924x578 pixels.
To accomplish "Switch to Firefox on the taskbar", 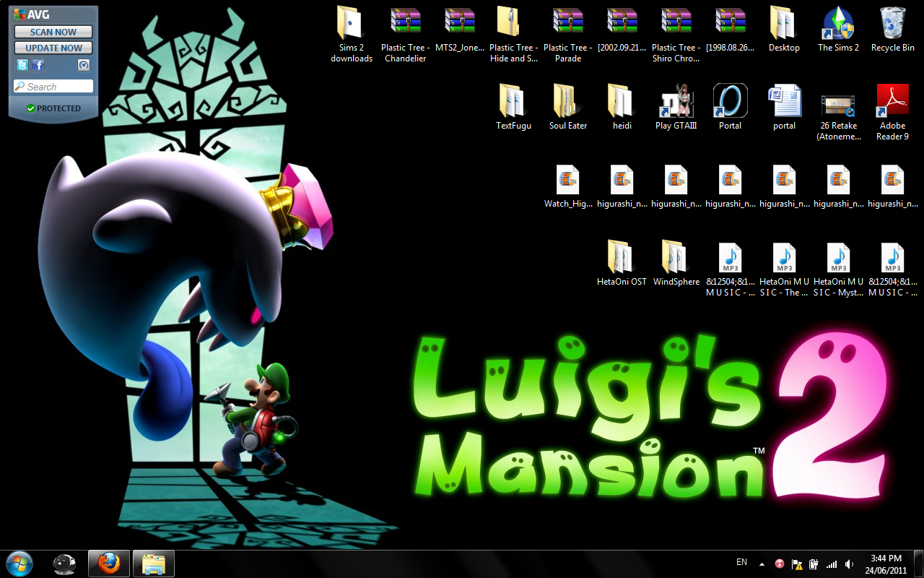I will (109, 564).
